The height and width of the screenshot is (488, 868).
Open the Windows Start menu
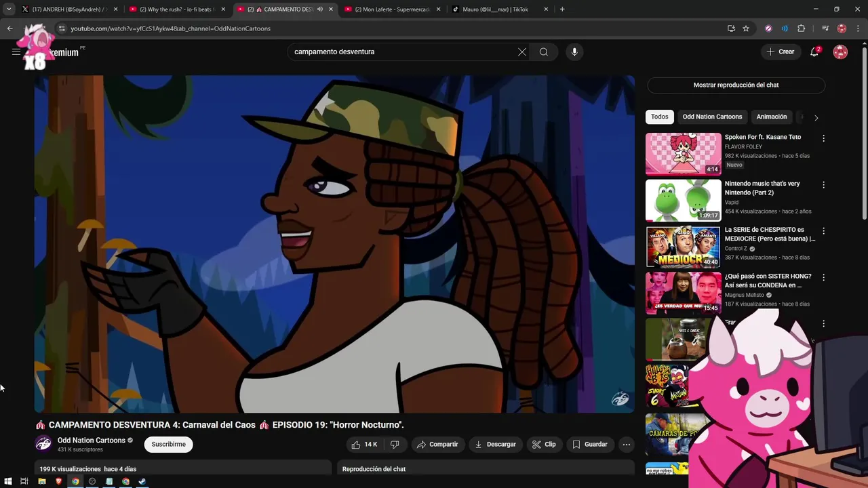[x=7, y=481]
